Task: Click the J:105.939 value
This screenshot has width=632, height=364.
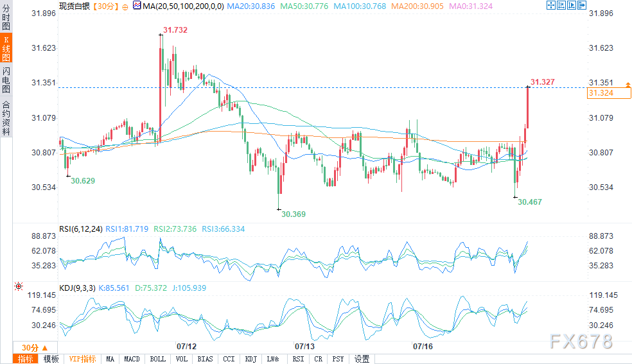Action: [189, 288]
